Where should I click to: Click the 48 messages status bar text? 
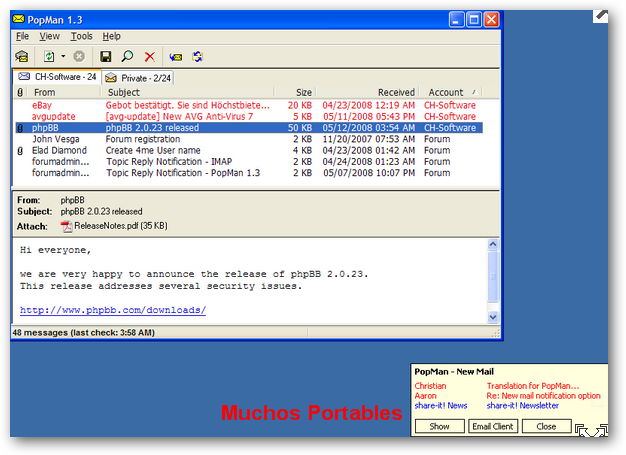(83, 332)
